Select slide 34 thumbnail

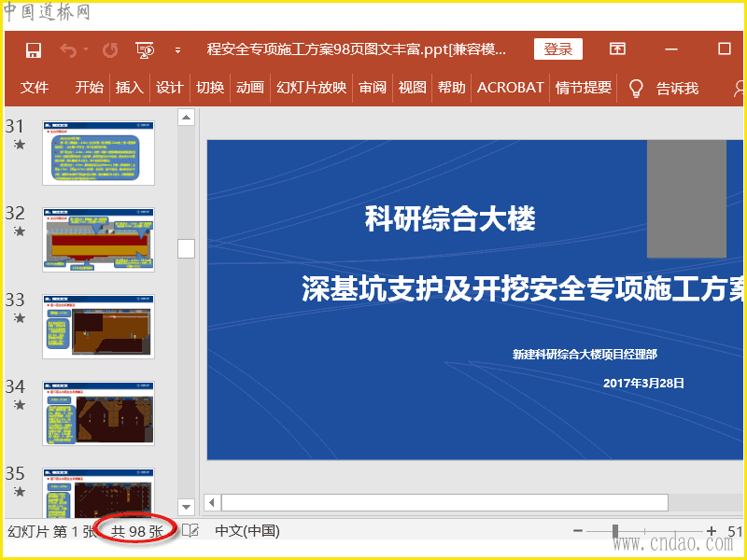pyautogui.click(x=99, y=413)
